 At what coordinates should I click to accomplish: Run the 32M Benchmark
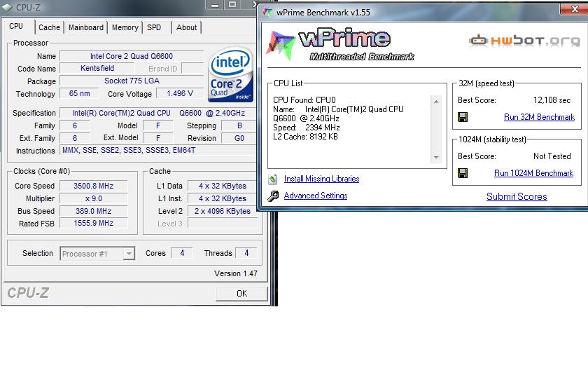coord(539,117)
